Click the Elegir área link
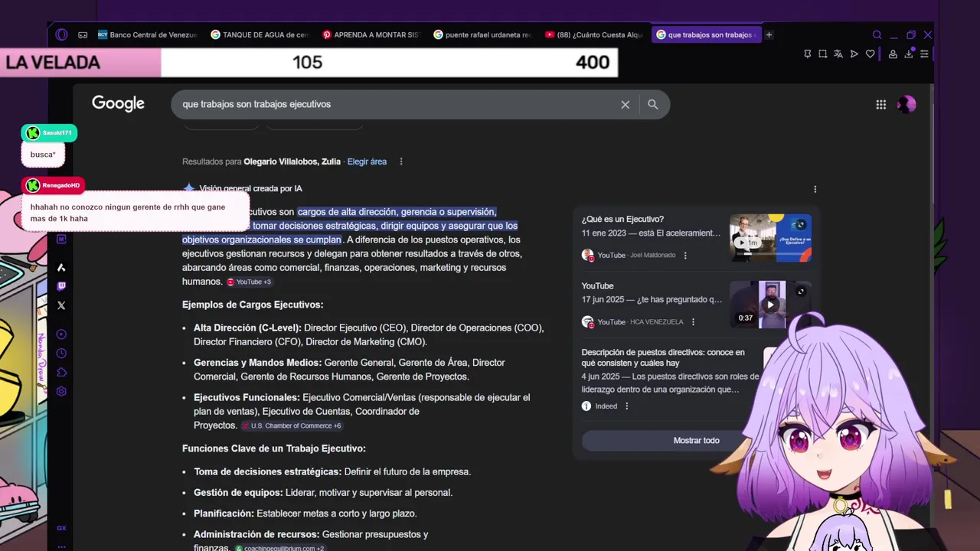The width and height of the screenshot is (980, 551). 367,161
